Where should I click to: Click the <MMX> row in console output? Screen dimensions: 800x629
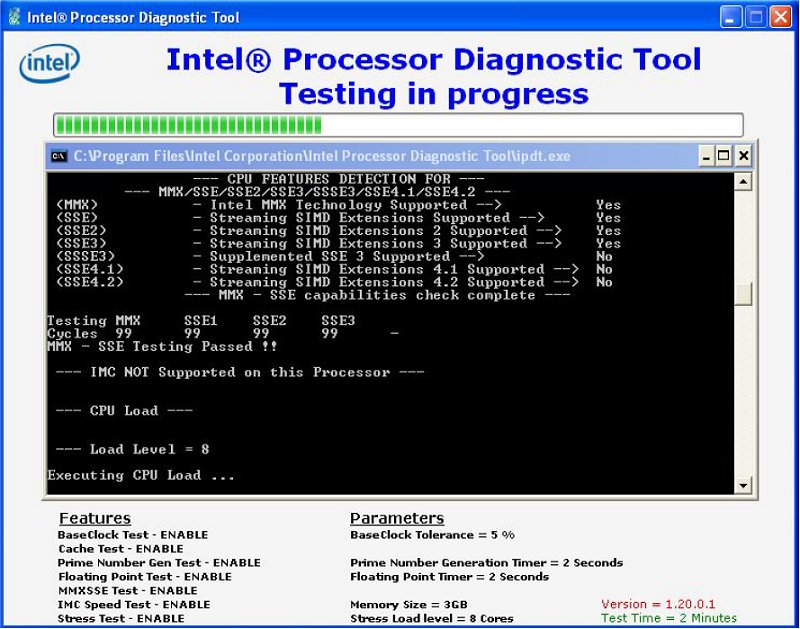(x=338, y=205)
